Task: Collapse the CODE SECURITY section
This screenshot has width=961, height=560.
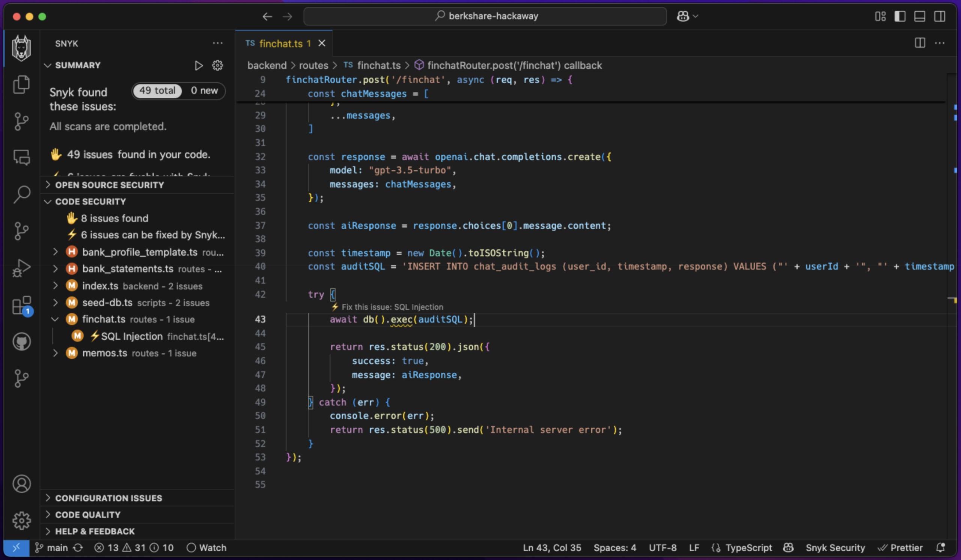Action: [48, 202]
